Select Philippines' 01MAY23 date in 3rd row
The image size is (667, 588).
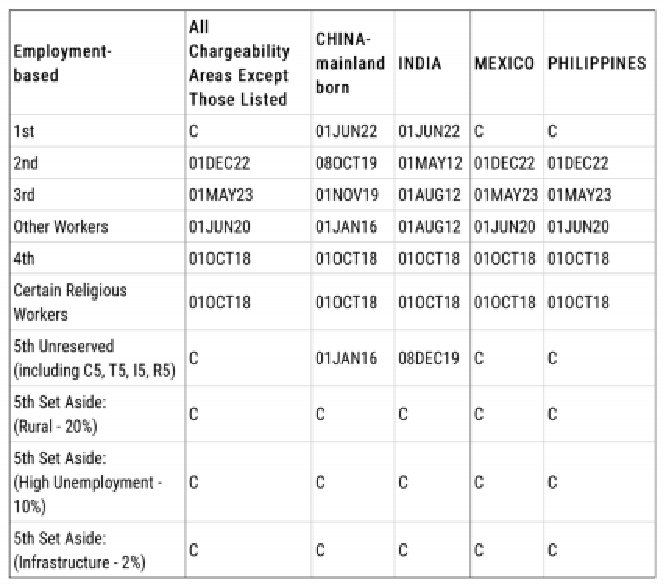[579, 195]
